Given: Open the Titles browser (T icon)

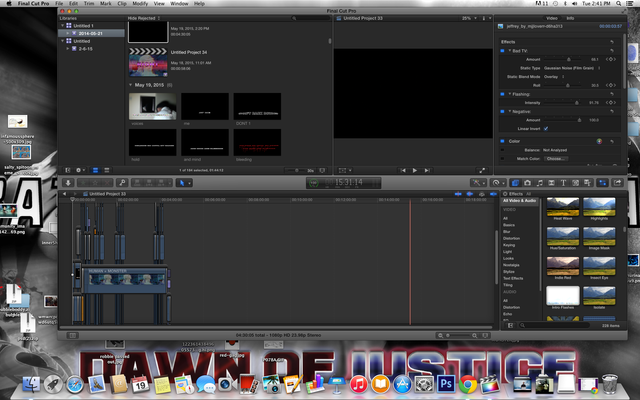Looking at the screenshot, I should tap(564, 182).
